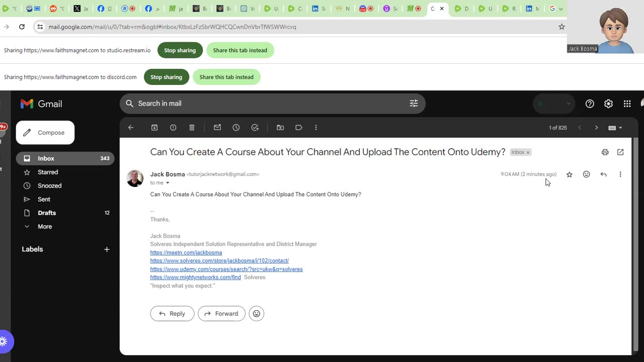
Task: Star this message from Jack Bosma
Action: (x=570, y=174)
